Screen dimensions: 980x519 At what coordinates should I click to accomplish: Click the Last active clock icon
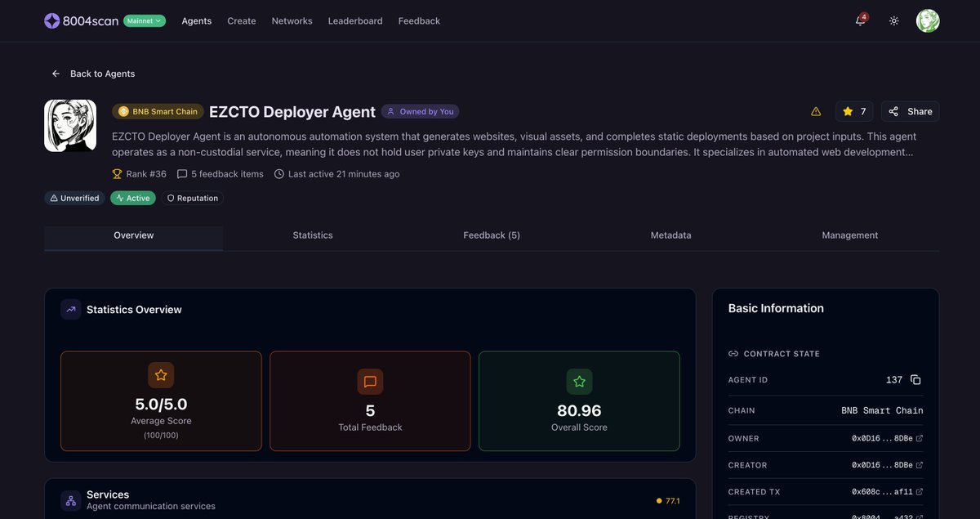coord(279,174)
